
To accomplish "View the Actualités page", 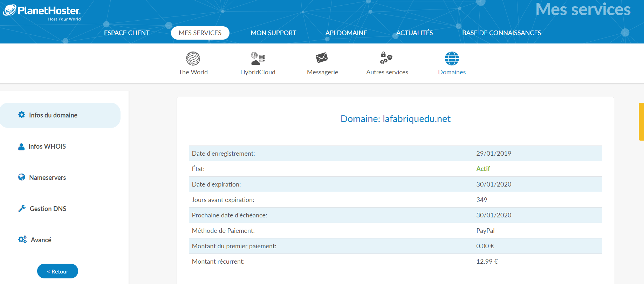I will pos(415,33).
